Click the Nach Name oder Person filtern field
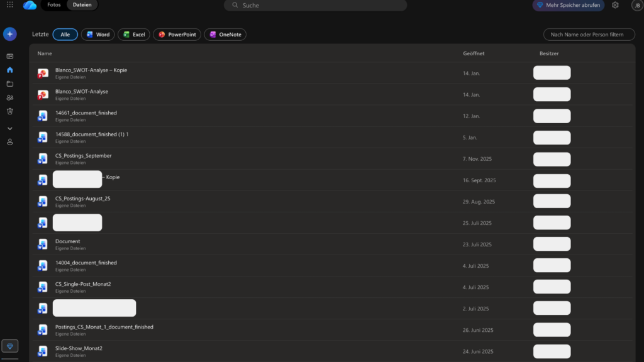This screenshot has height=362, width=644. (589, 35)
